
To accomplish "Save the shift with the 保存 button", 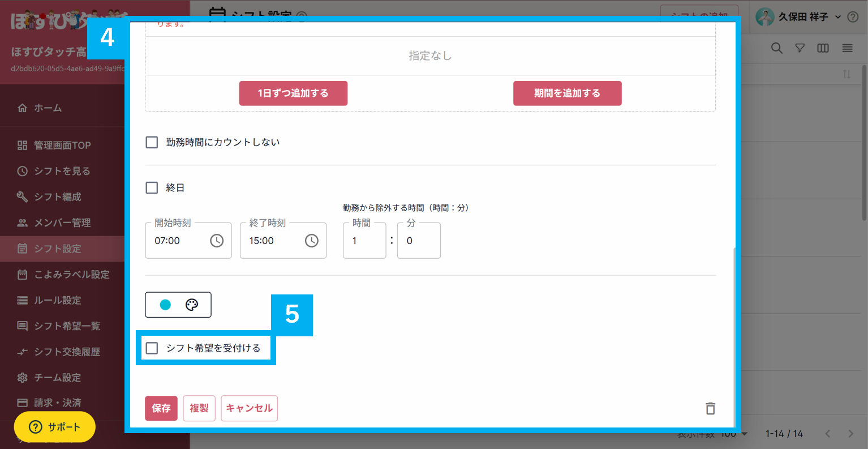I will [x=161, y=408].
